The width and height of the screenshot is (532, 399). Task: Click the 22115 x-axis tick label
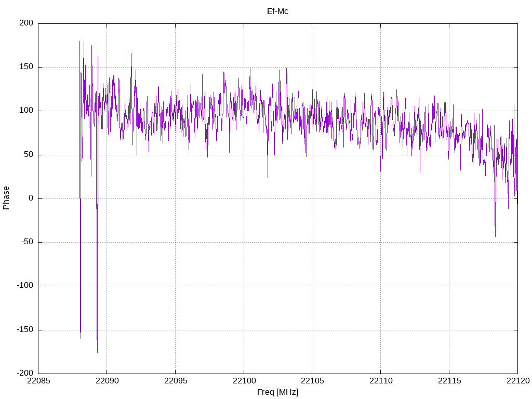(449, 381)
